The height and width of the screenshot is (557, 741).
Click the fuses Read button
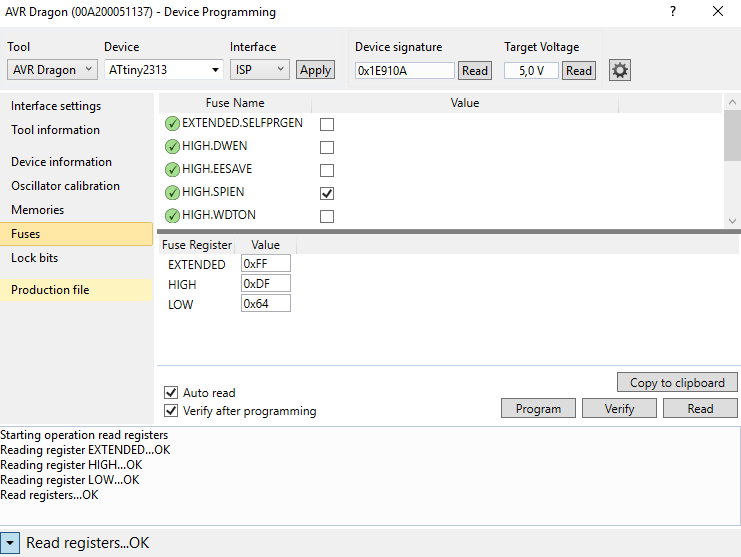(x=700, y=409)
